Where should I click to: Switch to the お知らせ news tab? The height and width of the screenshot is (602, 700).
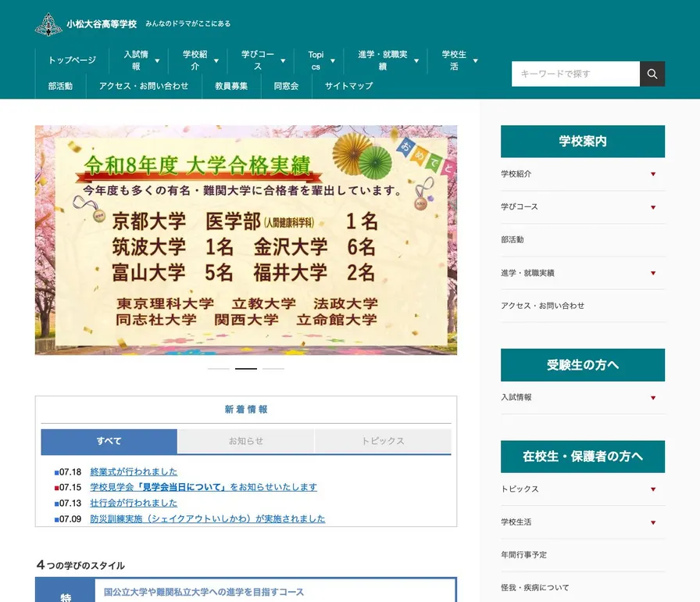[x=246, y=441]
